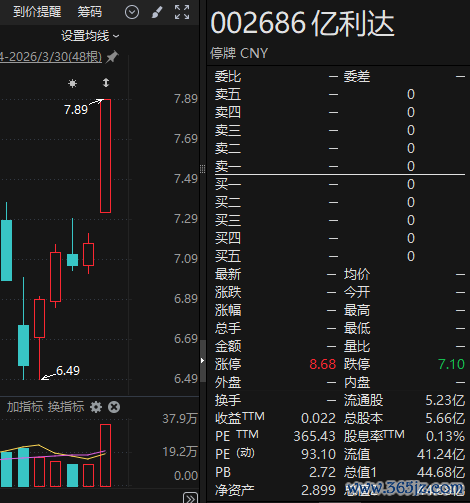Click the 002686 亿利达 stock title

click(302, 23)
